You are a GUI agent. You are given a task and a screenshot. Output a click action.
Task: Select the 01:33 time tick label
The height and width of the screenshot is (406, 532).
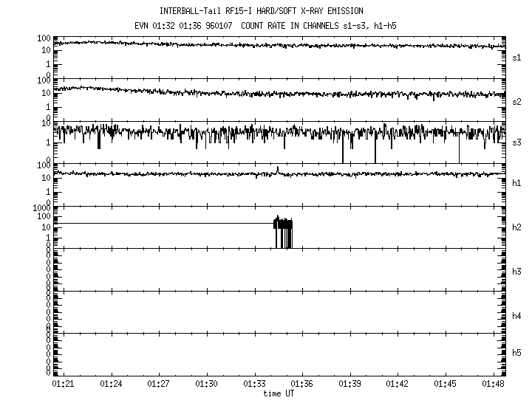coord(254,385)
